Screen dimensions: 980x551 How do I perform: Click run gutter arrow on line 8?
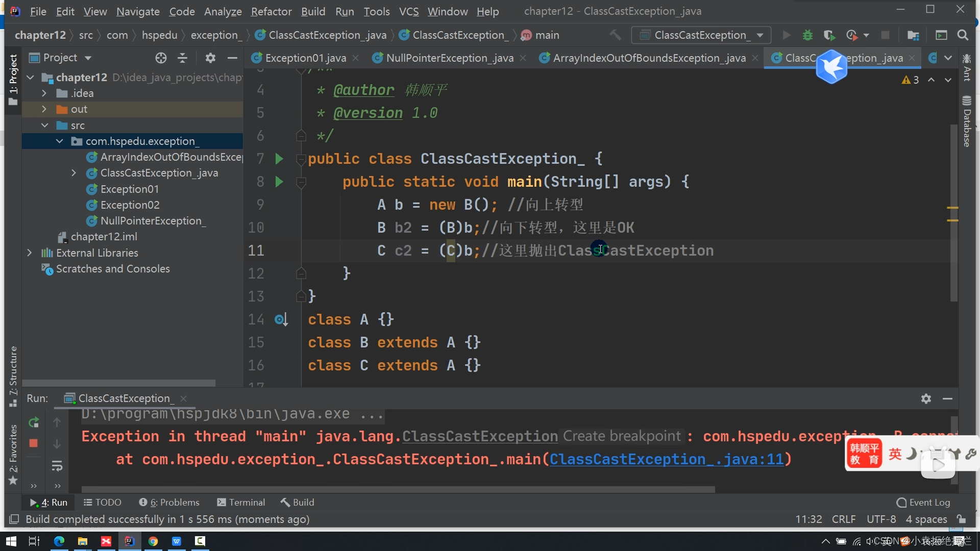279,182
